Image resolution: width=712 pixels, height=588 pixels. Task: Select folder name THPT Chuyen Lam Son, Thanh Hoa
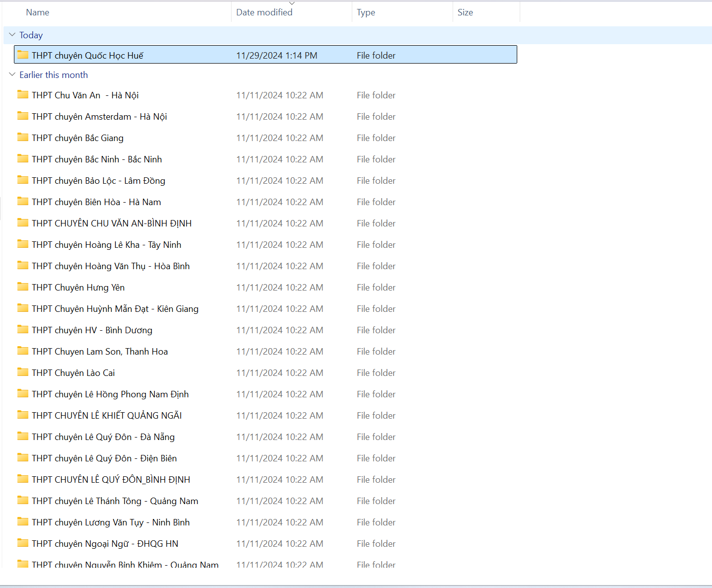(100, 352)
